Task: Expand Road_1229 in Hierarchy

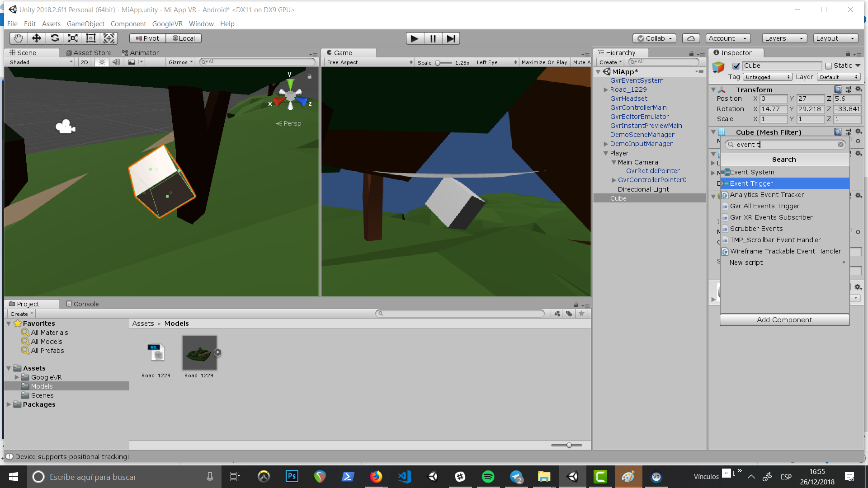Action: (x=605, y=89)
